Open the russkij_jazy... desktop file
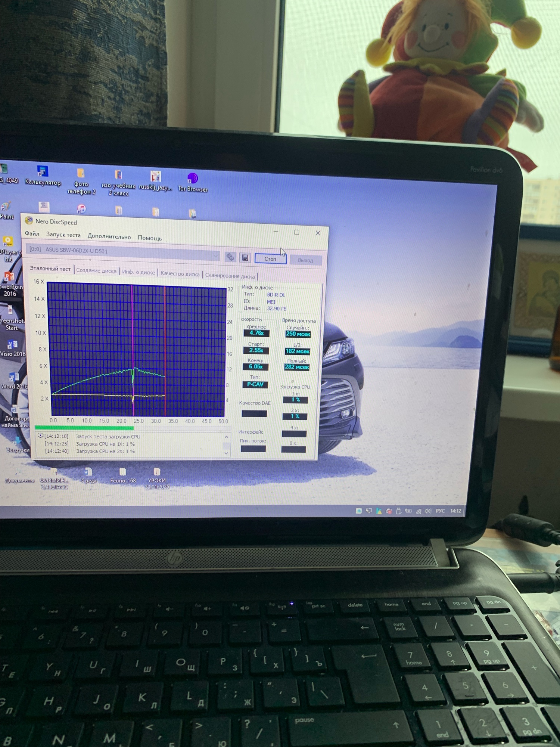This screenshot has height=747, width=560. [155, 181]
